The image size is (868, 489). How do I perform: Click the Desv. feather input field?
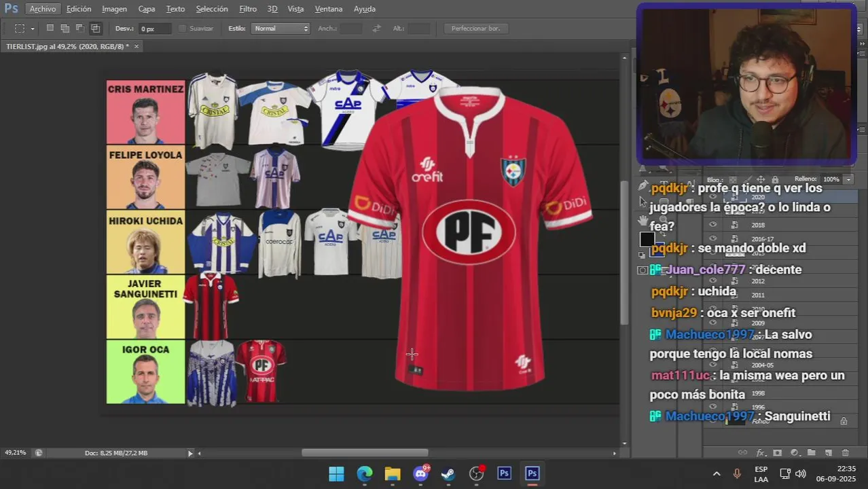pyautogui.click(x=156, y=29)
